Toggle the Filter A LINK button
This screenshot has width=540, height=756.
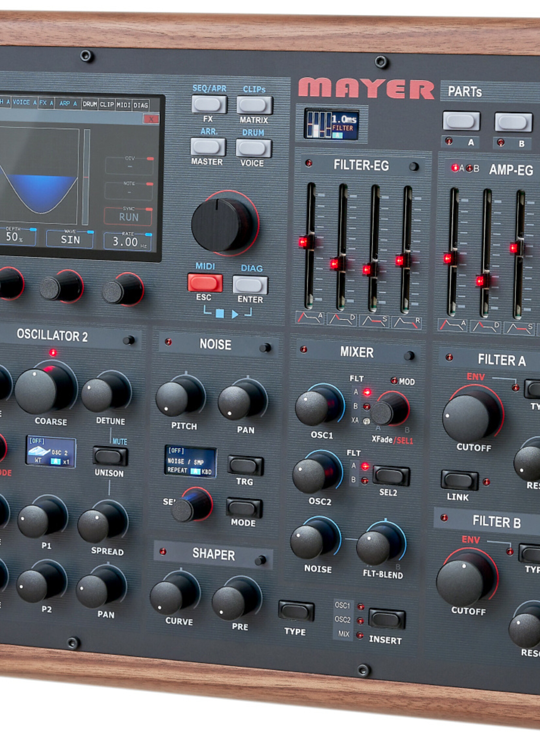(460, 480)
